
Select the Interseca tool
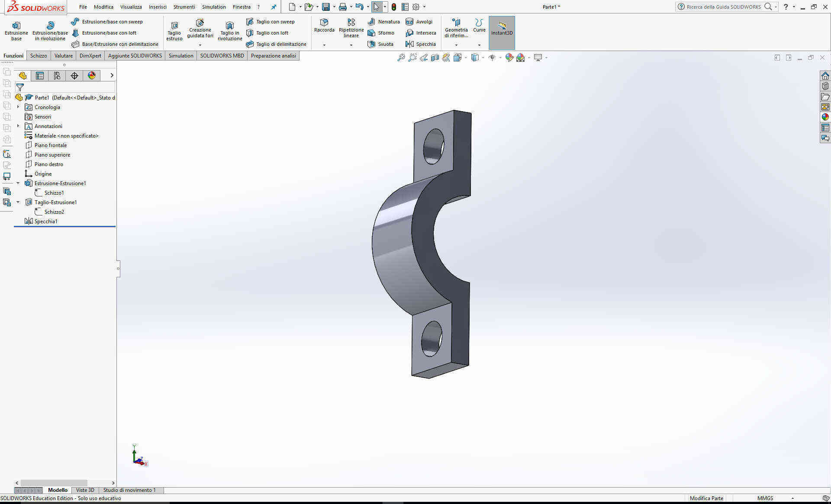pyautogui.click(x=421, y=33)
